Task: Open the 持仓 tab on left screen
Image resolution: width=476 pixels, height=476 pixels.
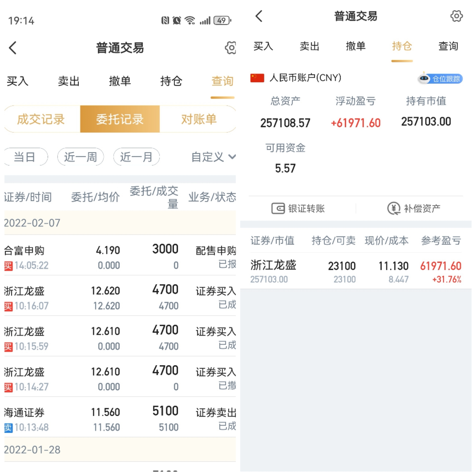Action: [x=171, y=81]
